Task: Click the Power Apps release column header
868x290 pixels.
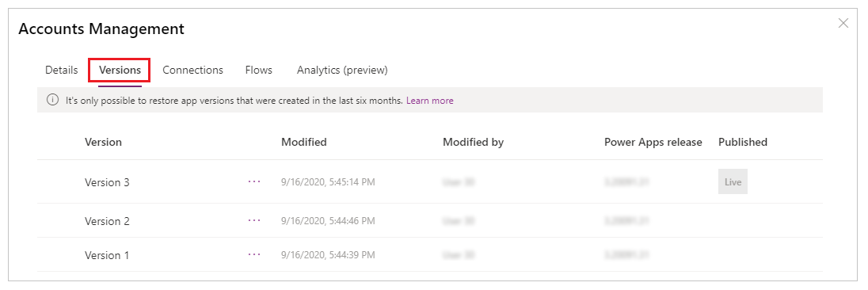Action: 653,143
